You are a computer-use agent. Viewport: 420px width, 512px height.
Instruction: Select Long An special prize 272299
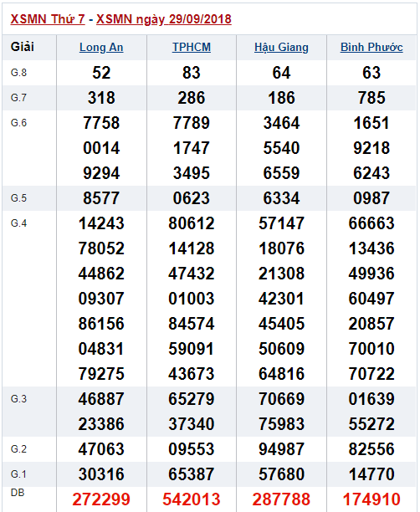coord(101,499)
